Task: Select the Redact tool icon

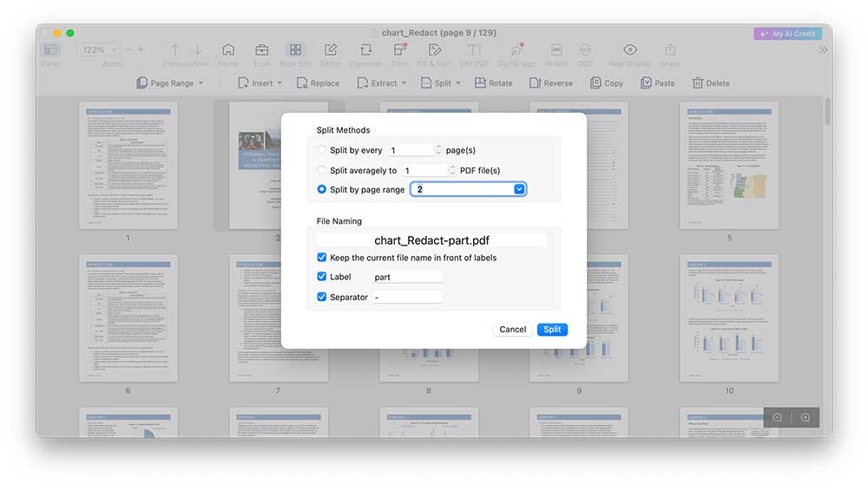Action: pyautogui.click(x=556, y=50)
